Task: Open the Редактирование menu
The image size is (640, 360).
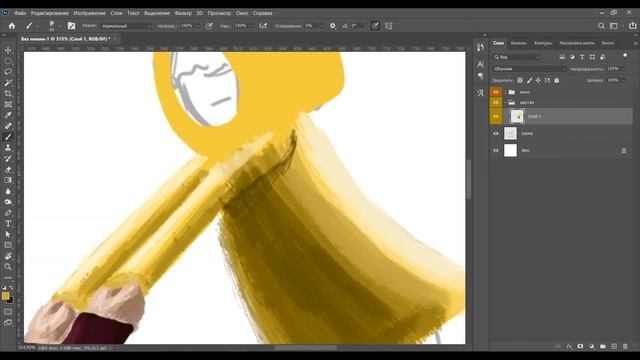Action: click(x=50, y=13)
